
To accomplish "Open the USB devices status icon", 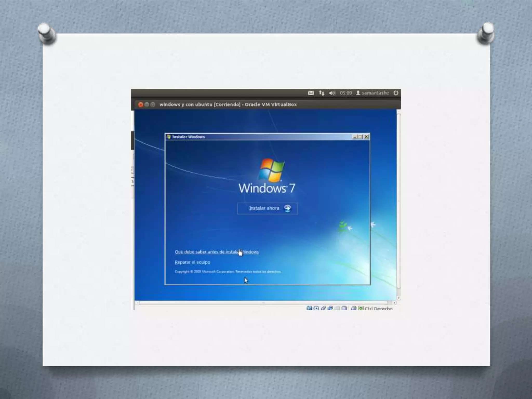I will pyautogui.click(x=323, y=308).
